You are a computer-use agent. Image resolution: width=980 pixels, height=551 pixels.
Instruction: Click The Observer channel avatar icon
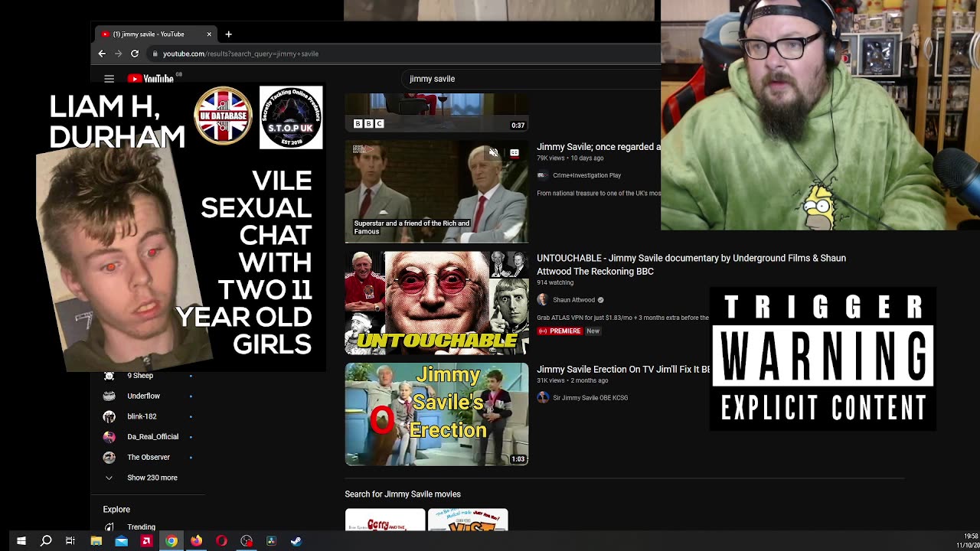[x=109, y=457]
